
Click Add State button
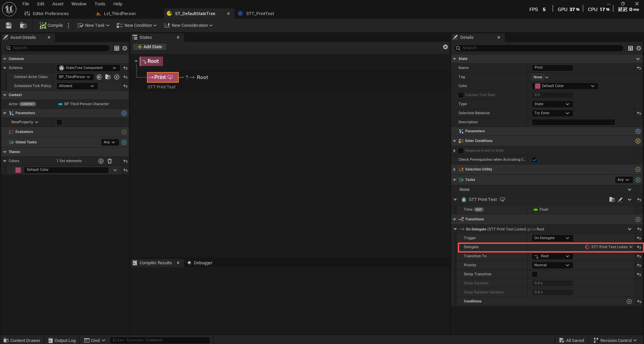tap(150, 47)
